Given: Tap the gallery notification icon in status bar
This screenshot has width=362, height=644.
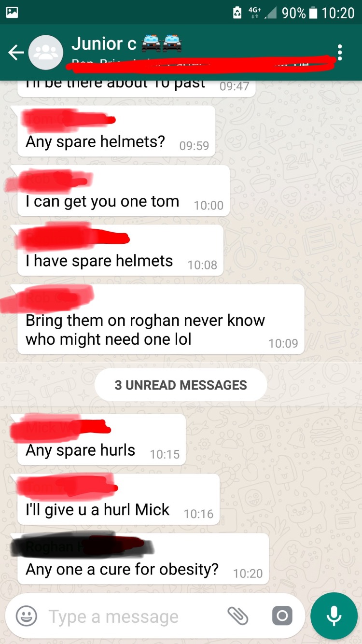Looking at the screenshot, I should click(12, 13).
